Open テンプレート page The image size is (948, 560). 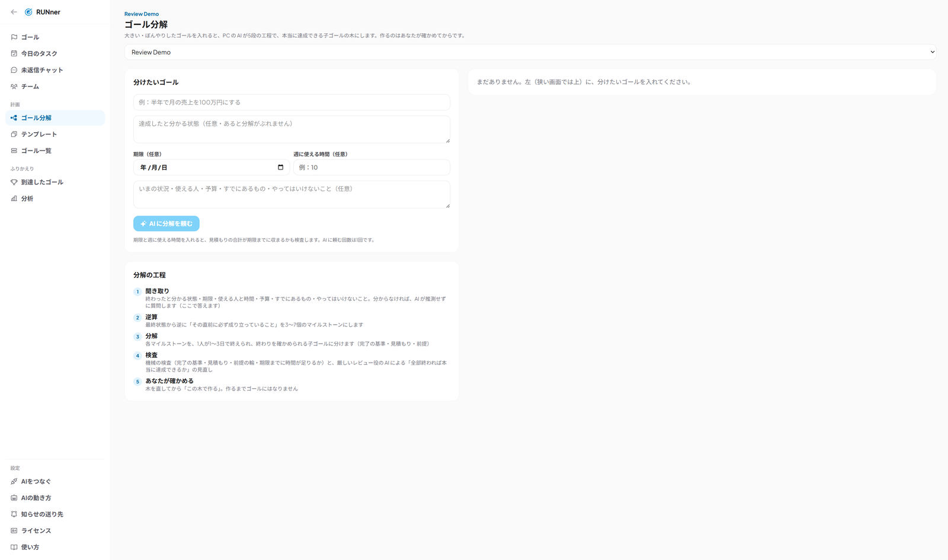(55, 135)
